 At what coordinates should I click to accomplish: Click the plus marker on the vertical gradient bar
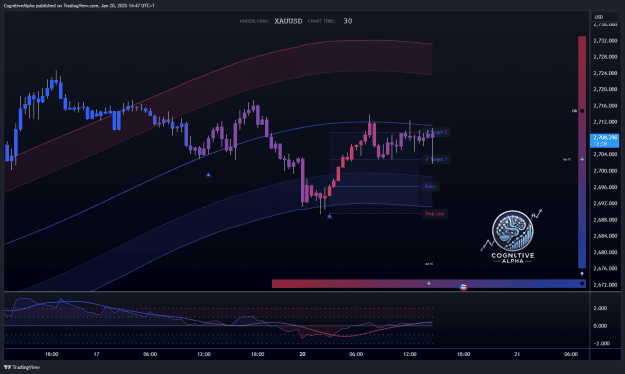click(x=582, y=159)
